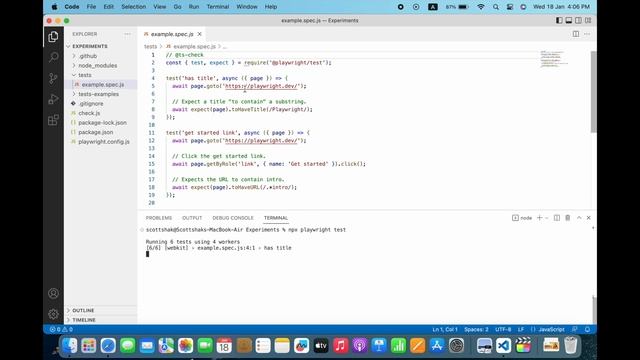Split the terminal pane
The image size is (640, 360).
click(x=557, y=218)
